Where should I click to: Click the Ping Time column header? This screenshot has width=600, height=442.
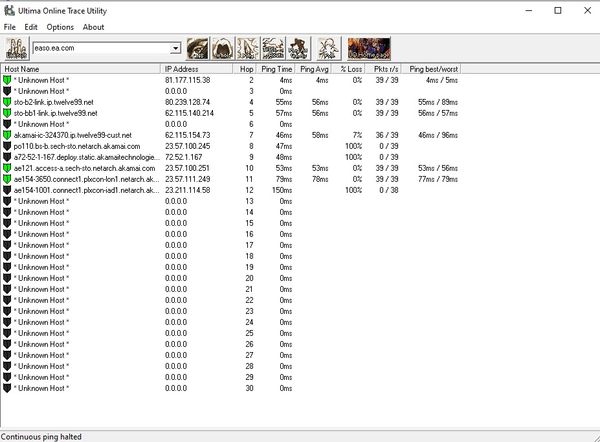click(277, 69)
